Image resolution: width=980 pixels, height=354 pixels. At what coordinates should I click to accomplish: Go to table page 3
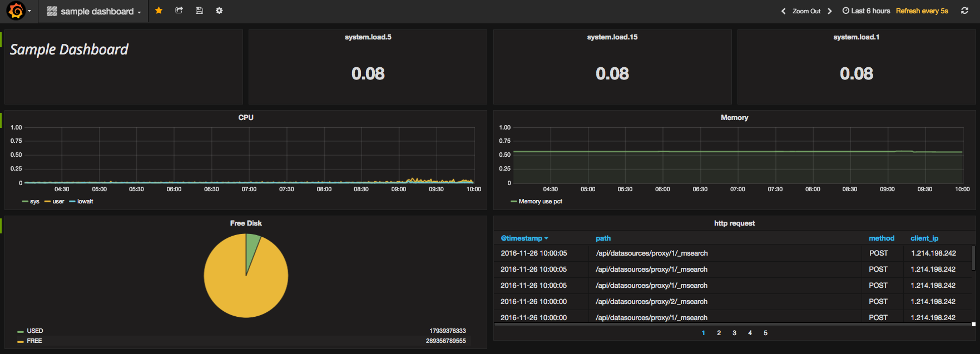pos(734,333)
